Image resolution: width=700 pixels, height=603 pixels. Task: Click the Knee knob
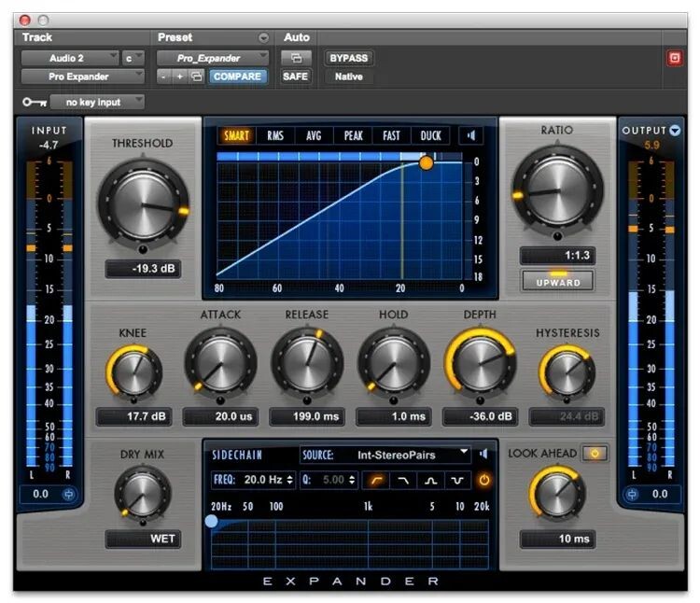[x=133, y=372]
